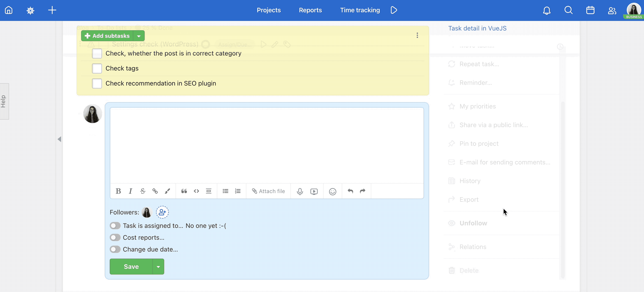This screenshot has width=644, height=292.
Task: Open the hyperlink insertion tool
Action: [155, 191]
